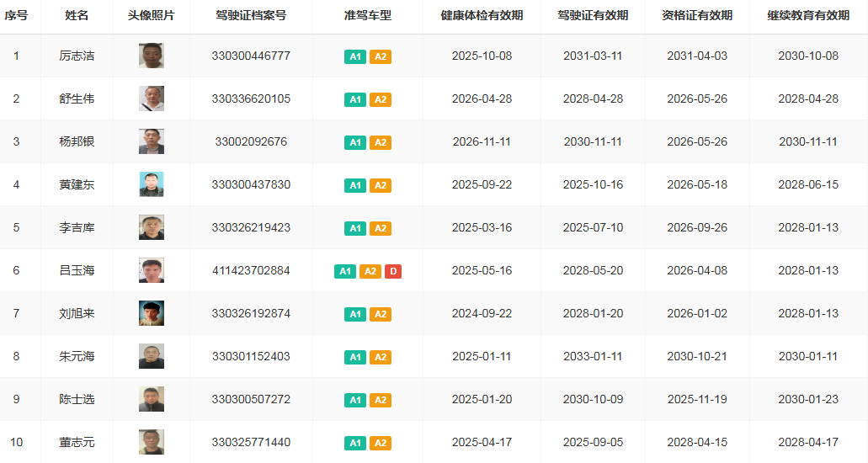Click the 健康体检有效期 column header

(x=482, y=16)
